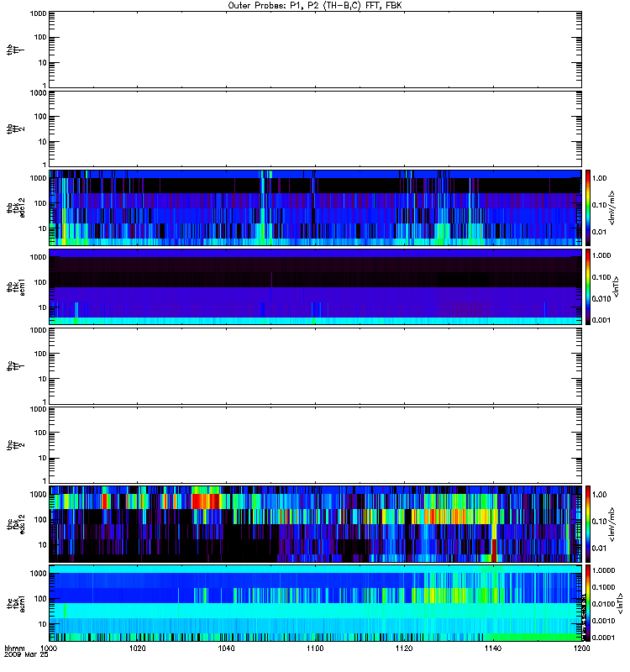Screen dimensions: 630x672
Task: Click the '1040' time label on the bottom axis
Action: pos(226,648)
